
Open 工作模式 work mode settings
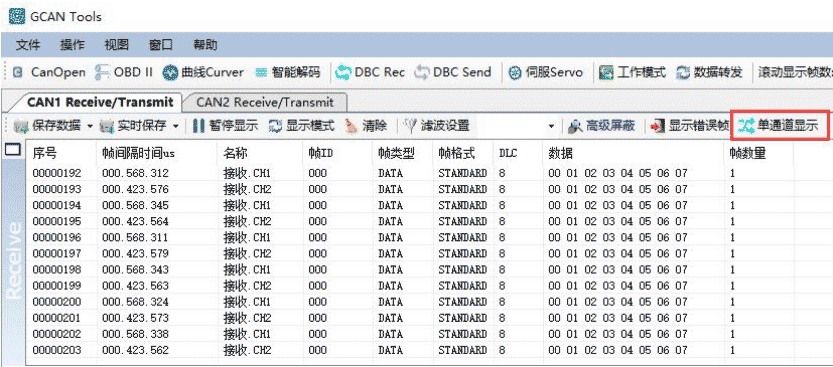632,72
